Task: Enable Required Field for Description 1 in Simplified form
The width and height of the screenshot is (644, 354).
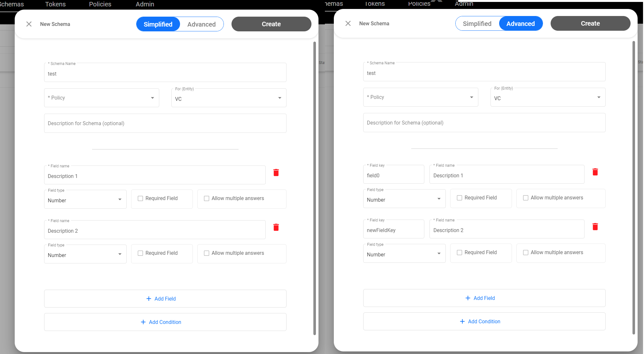Action: point(140,198)
